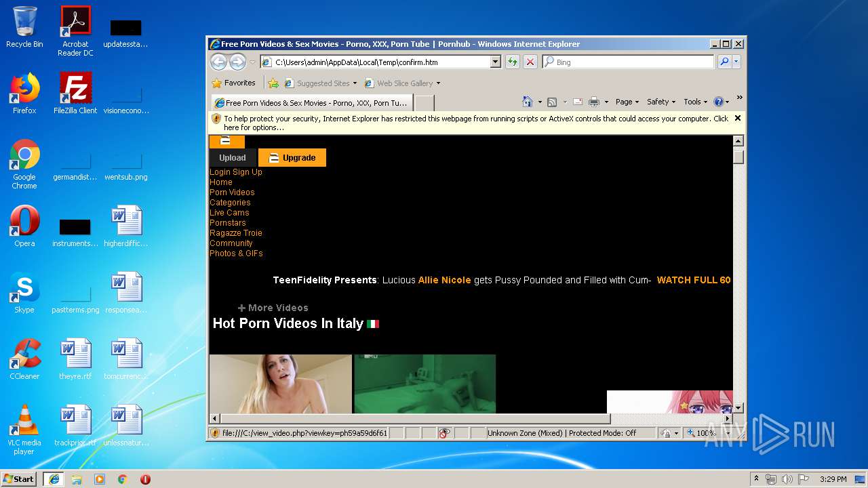Select trackprior.rtf document on desktop
This screenshot has height=488, width=868.
tap(75, 426)
